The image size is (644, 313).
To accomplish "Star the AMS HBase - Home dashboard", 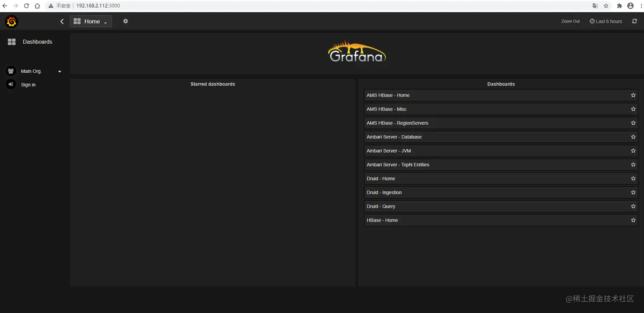I will 633,95.
